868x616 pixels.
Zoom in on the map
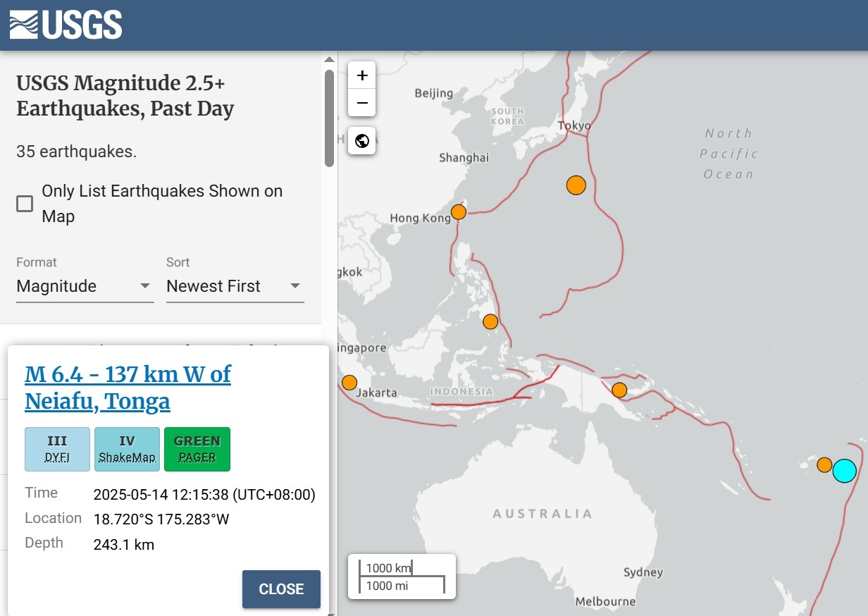(x=362, y=75)
